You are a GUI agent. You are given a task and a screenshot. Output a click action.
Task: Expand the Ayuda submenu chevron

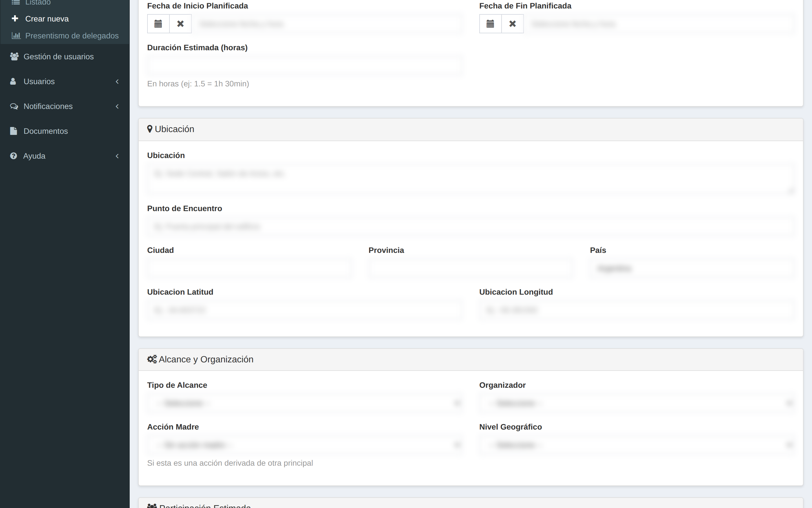tap(117, 156)
